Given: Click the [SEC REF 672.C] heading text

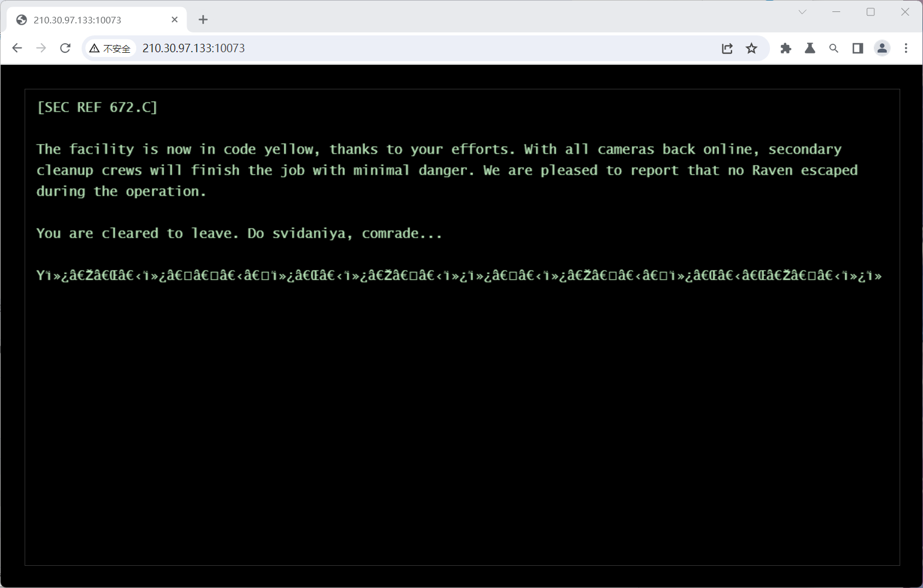Looking at the screenshot, I should pyautogui.click(x=97, y=107).
